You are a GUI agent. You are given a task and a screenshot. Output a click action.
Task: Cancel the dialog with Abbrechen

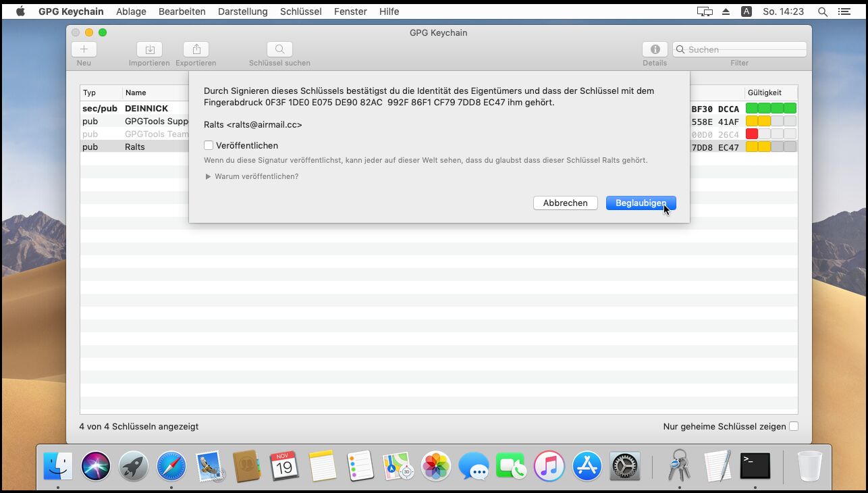tap(565, 203)
